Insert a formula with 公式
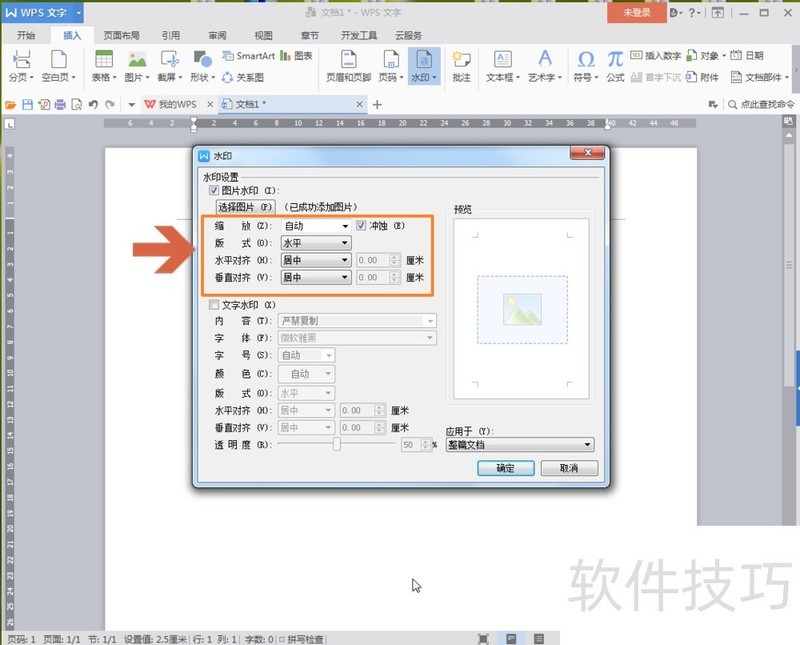The width and height of the screenshot is (800, 645). tap(615, 66)
